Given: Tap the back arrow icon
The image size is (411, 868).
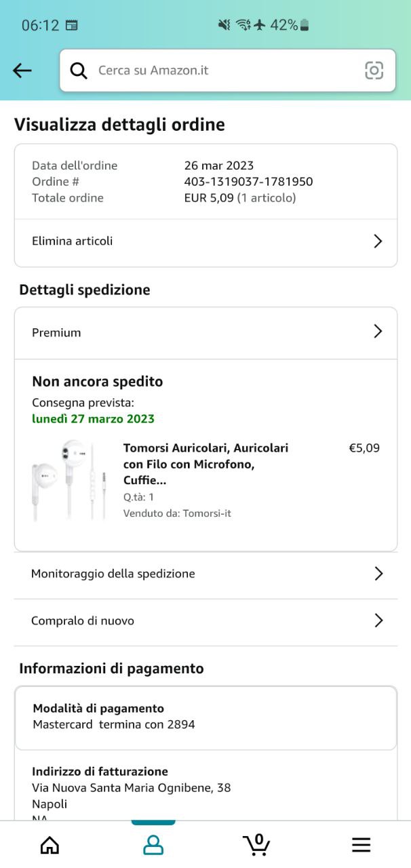Looking at the screenshot, I should pyautogui.click(x=22, y=71).
